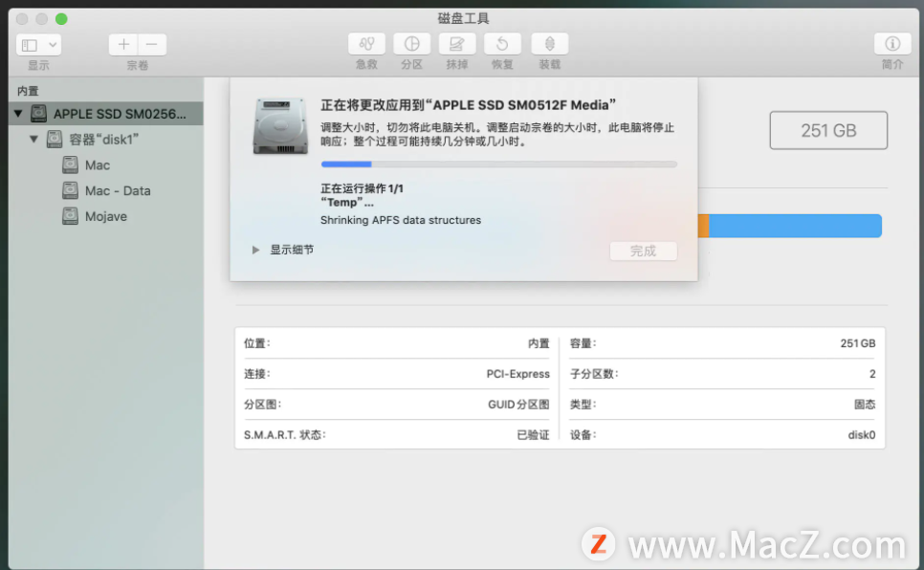Image resolution: width=924 pixels, height=570 pixels.
Task: Click the "disk0" device value
Action: (x=862, y=435)
